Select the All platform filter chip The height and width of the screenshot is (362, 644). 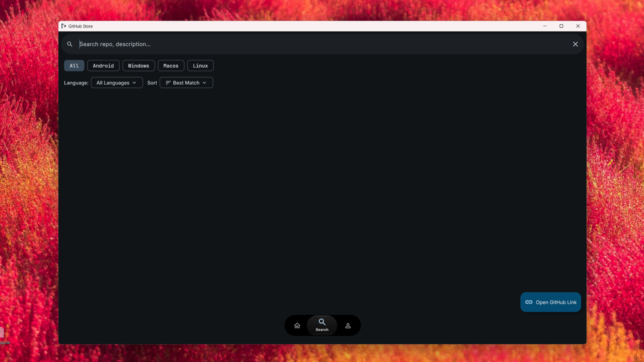click(x=74, y=66)
